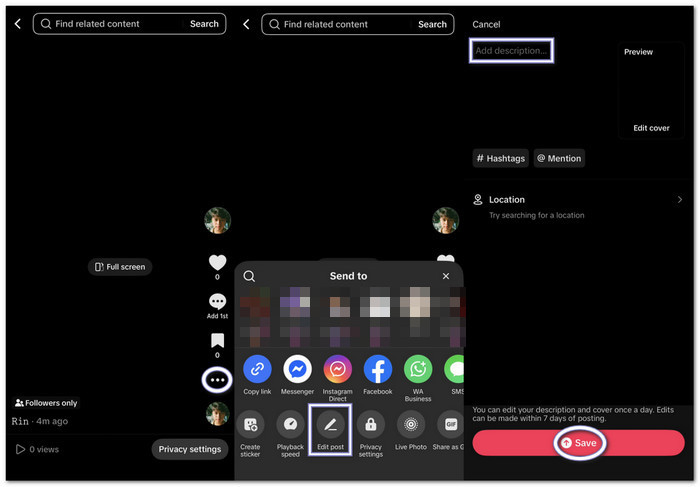Go back using the left panel arrow
This screenshot has height=487, width=700.
(18, 24)
